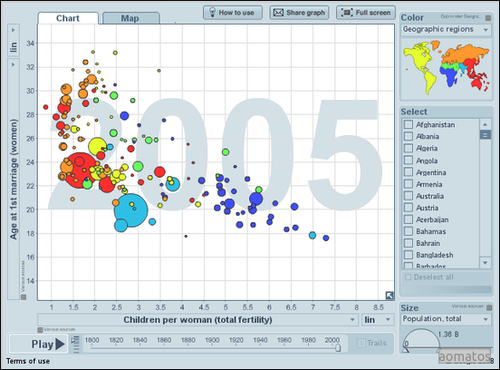Click the Size data source info icon
This screenshot has height=370, width=500.
pyautogui.click(x=489, y=307)
